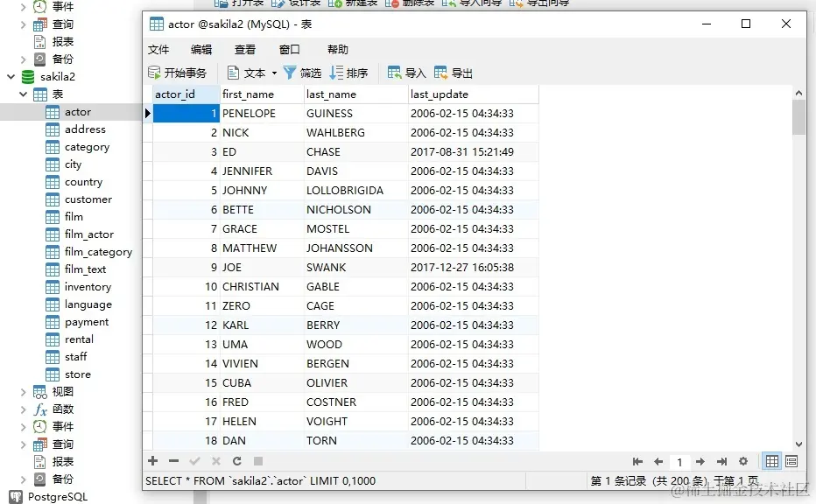Select the store table icon
Image resolution: width=816 pixels, height=504 pixels.
pos(53,374)
